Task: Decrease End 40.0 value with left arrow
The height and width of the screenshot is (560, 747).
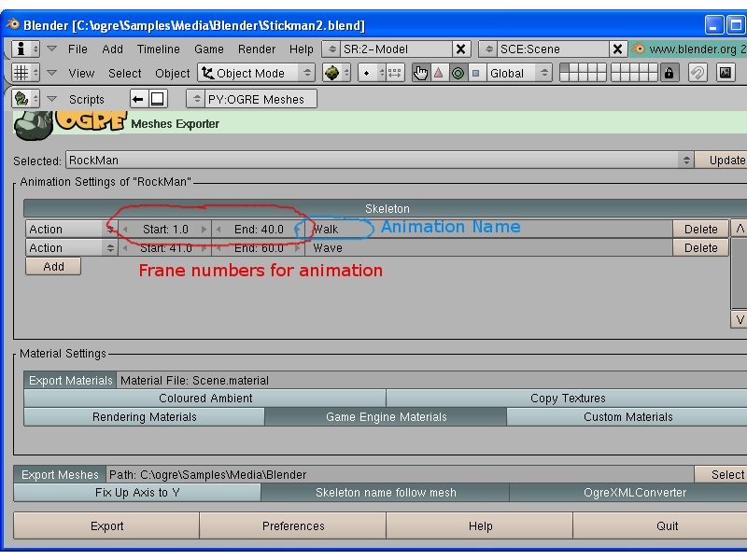Action: (218, 229)
